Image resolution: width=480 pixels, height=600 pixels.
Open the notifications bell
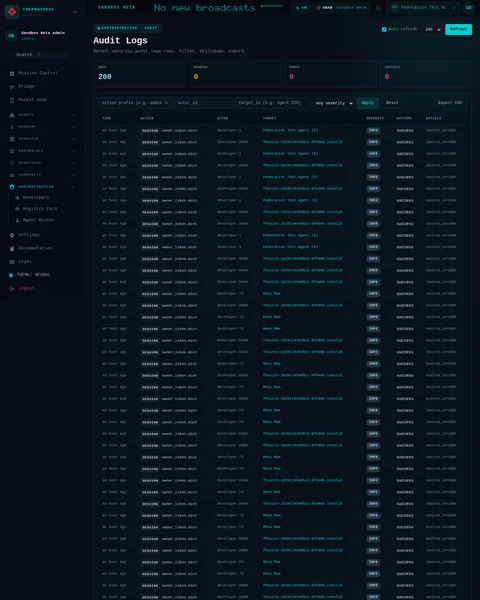point(378,8)
